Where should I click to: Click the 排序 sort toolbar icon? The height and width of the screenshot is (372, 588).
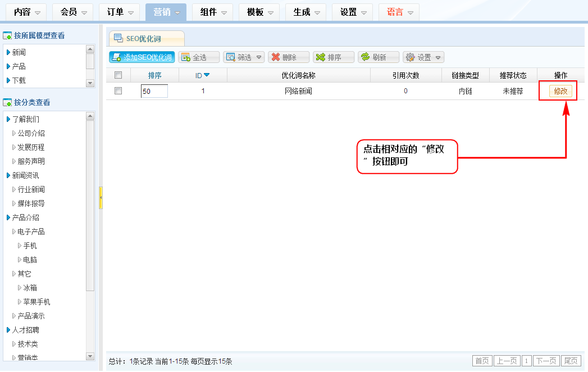[321, 57]
